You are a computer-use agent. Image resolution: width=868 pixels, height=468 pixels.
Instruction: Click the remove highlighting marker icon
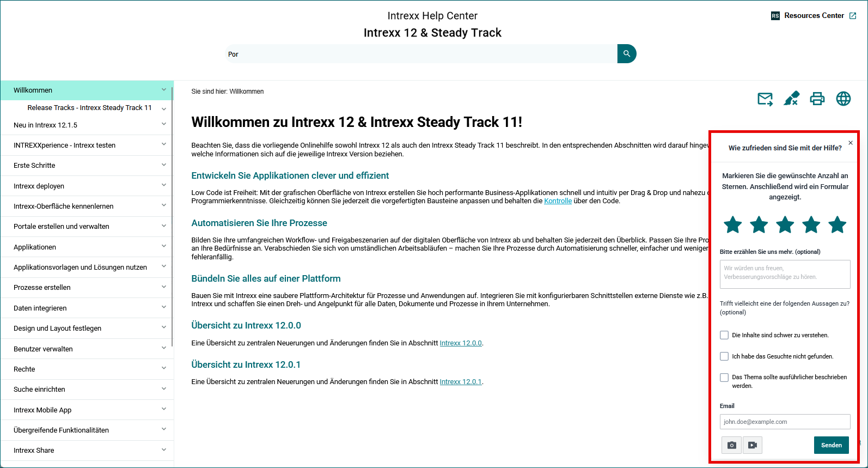(x=791, y=99)
